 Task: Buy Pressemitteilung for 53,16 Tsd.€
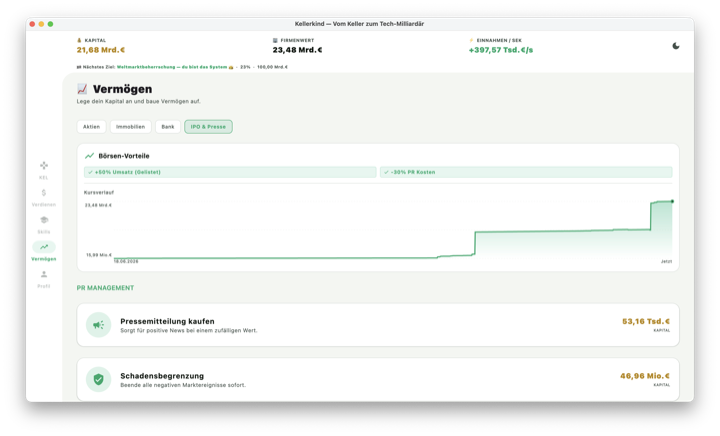[x=645, y=321]
